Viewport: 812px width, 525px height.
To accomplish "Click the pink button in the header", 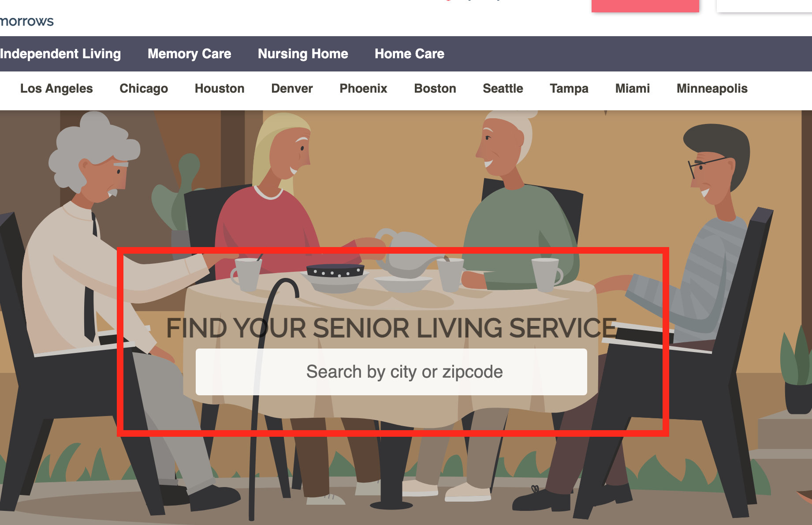I will coord(645,6).
